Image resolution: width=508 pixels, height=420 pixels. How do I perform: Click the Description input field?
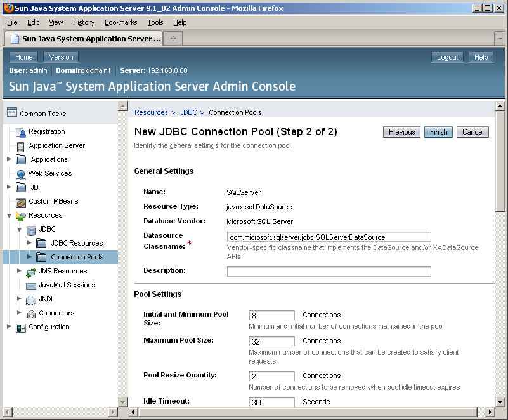pyautogui.click(x=329, y=272)
